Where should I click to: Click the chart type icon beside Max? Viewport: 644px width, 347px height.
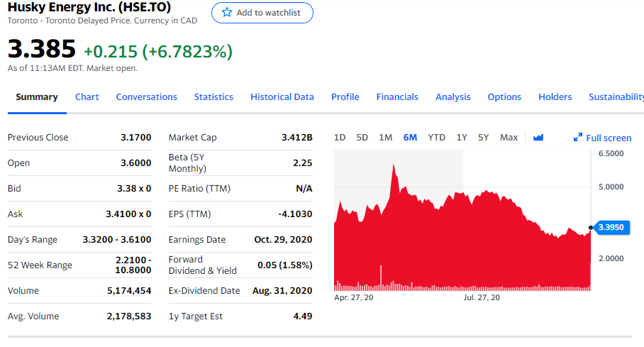538,138
